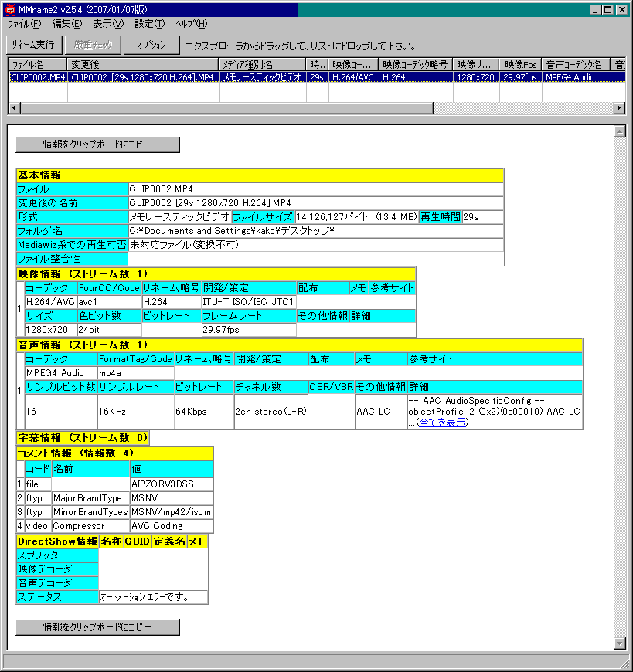Click the MajorBrandType name cell

(x=90, y=498)
